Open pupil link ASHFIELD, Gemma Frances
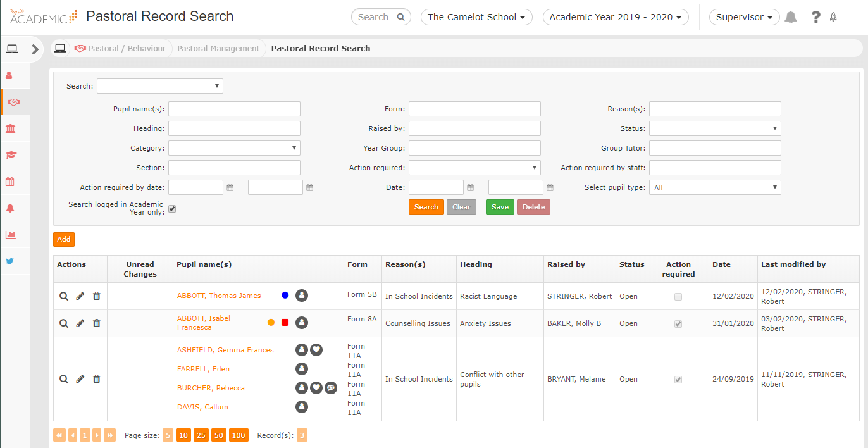The height and width of the screenshot is (448, 868). (x=225, y=350)
